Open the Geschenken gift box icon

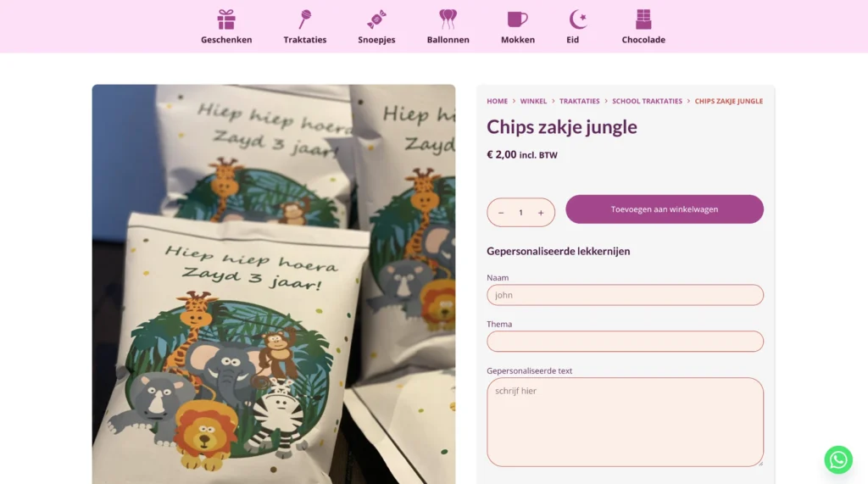point(225,19)
